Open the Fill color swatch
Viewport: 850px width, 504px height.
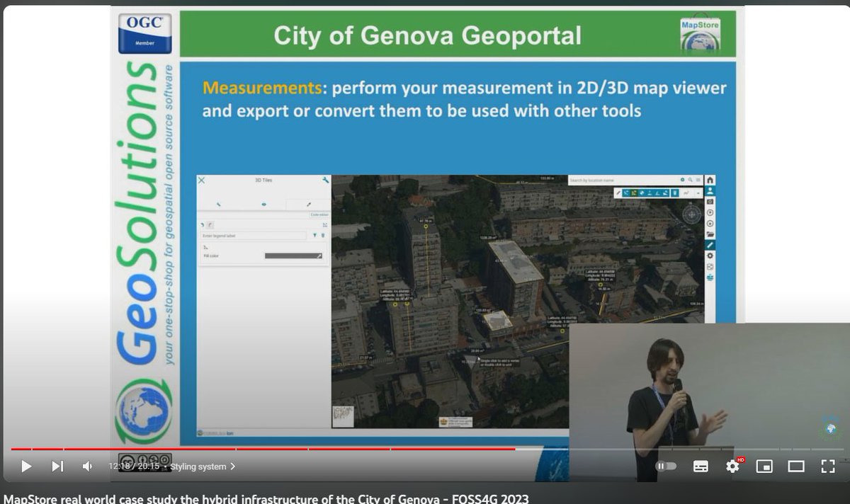pos(293,256)
